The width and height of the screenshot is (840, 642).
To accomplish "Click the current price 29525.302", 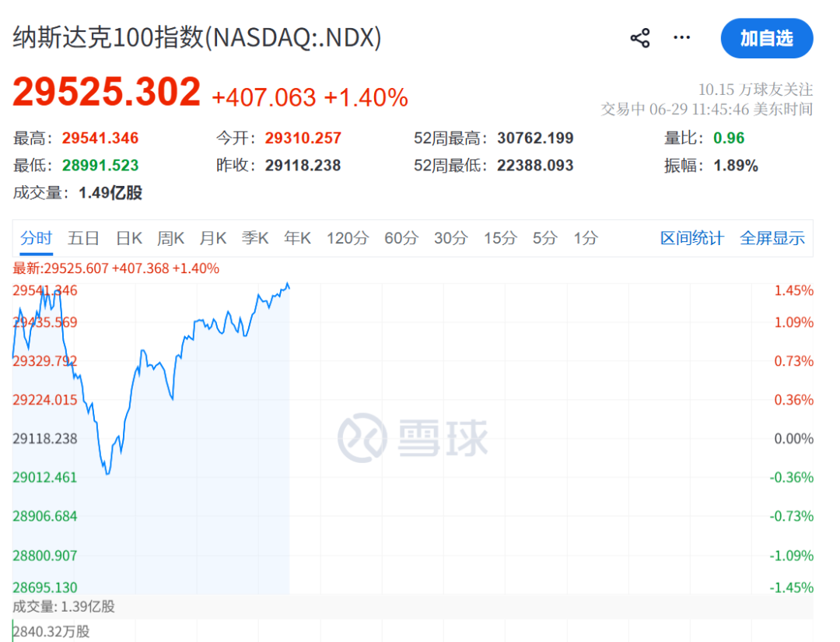I will [107, 92].
